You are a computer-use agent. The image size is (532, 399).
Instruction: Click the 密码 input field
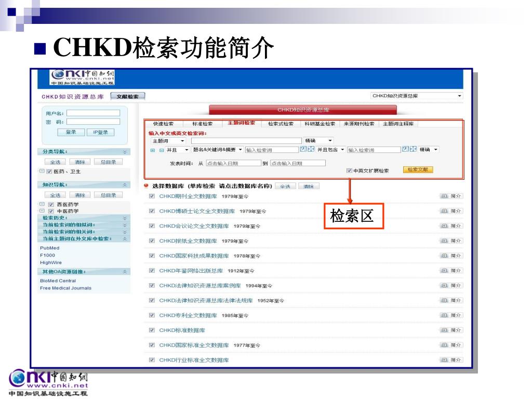pos(94,122)
